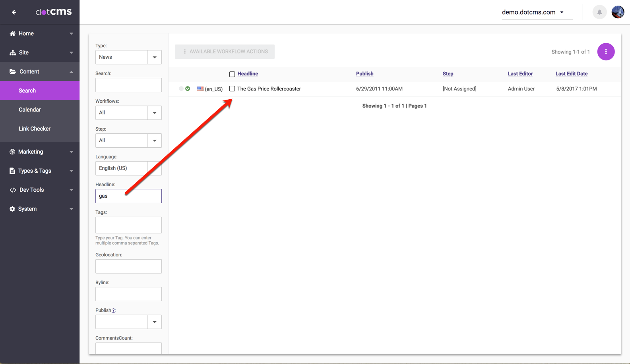
Task: Open the user avatar menu
Action: click(617, 12)
